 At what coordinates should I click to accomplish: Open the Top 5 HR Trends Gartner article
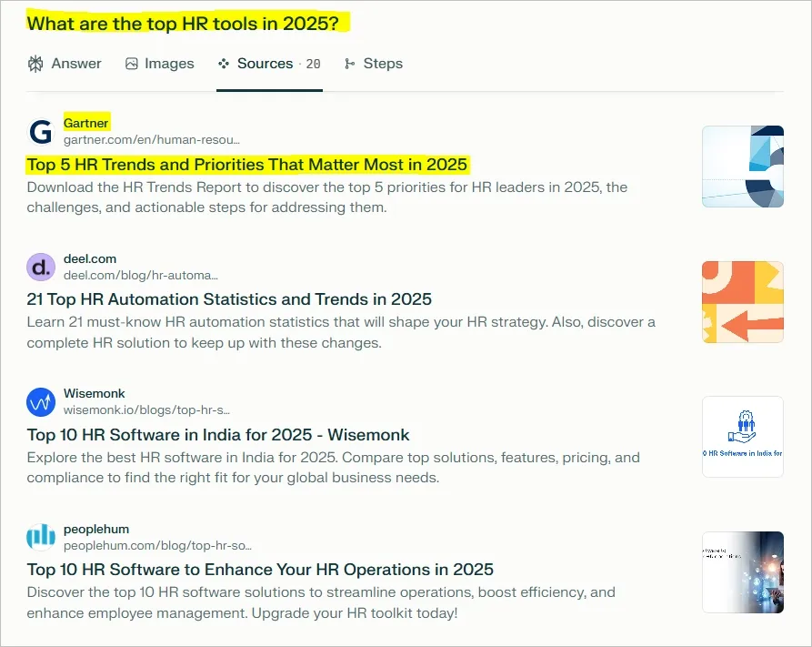pos(247,165)
